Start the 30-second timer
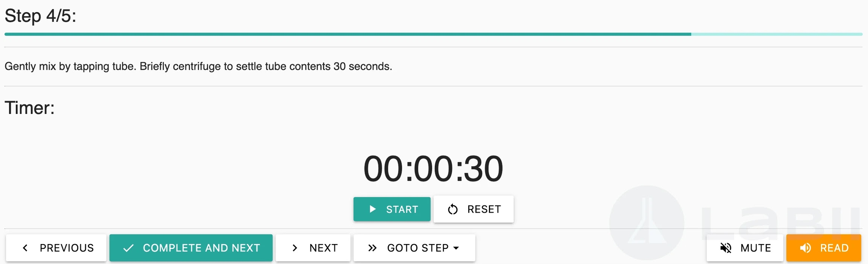This screenshot has width=868, height=264. point(392,209)
